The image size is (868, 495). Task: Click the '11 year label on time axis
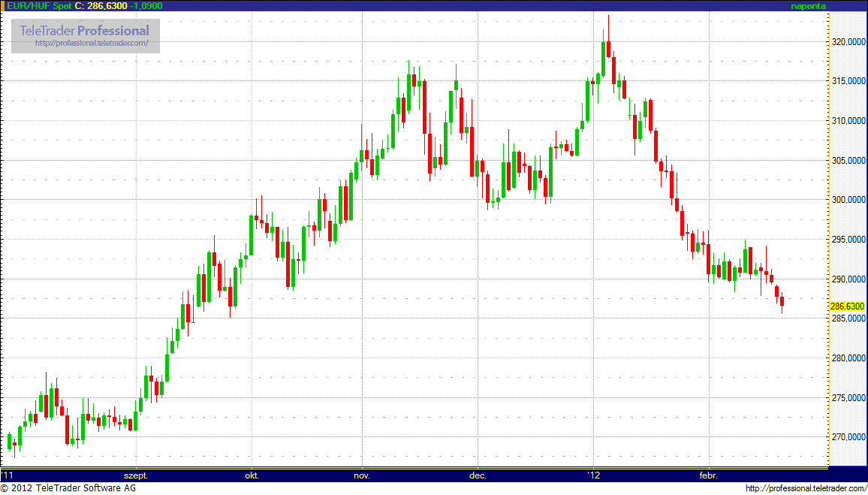[x=8, y=475]
